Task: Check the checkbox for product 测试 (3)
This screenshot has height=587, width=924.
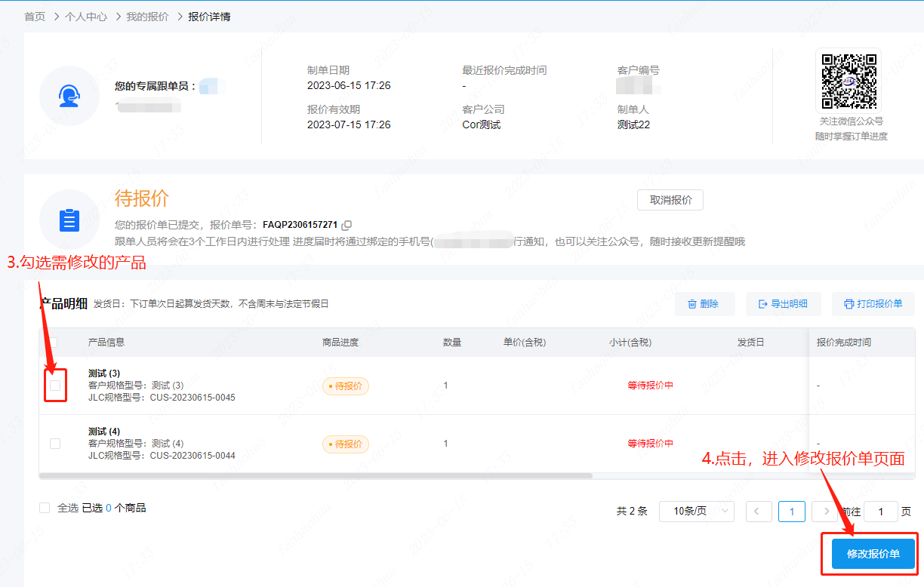Action: click(x=55, y=386)
